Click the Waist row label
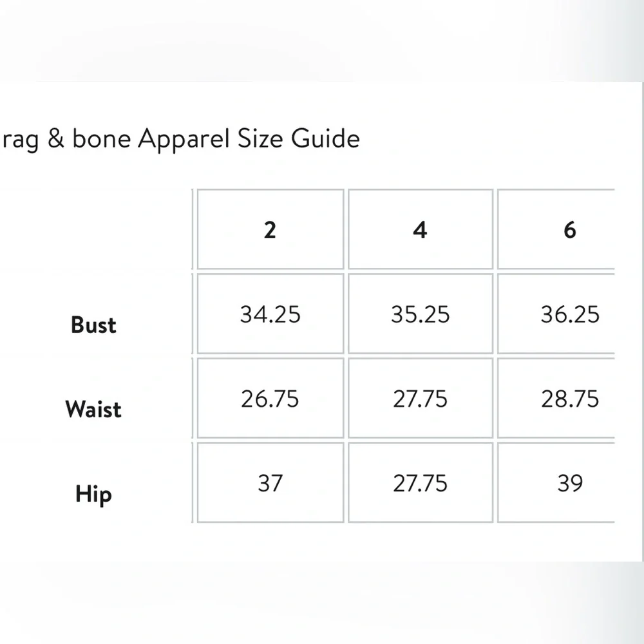This screenshot has width=644, height=644. pyautogui.click(x=93, y=409)
